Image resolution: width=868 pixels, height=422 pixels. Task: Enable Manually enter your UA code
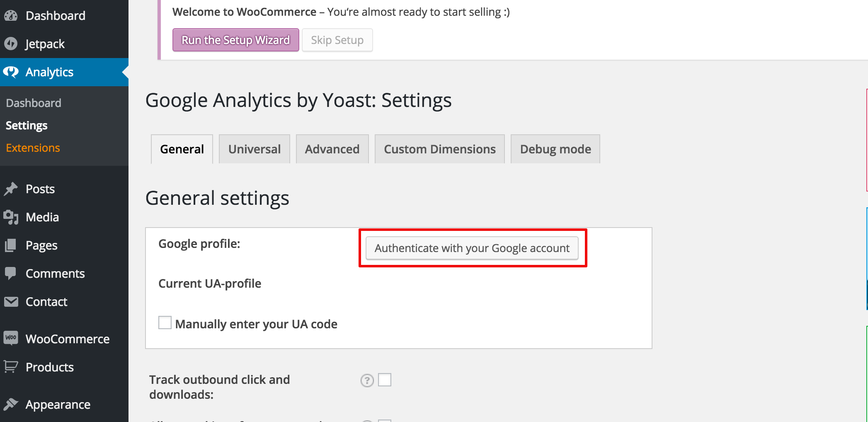165,323
